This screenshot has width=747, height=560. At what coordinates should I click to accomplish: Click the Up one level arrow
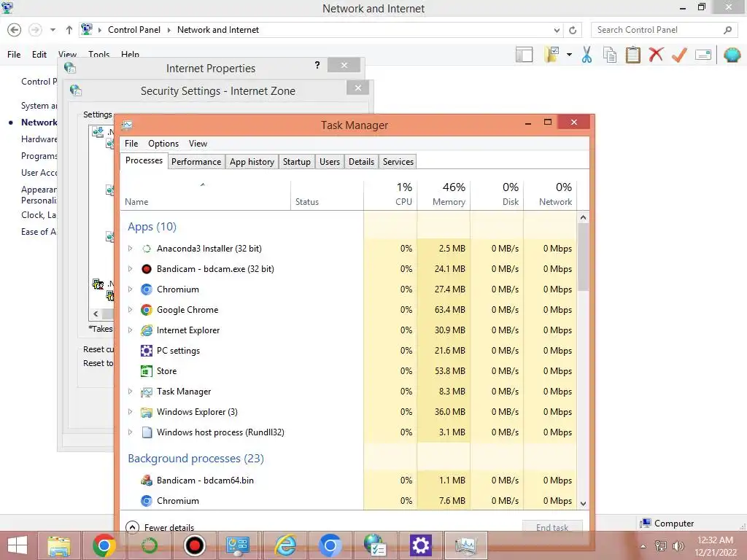tap(69, 30)
